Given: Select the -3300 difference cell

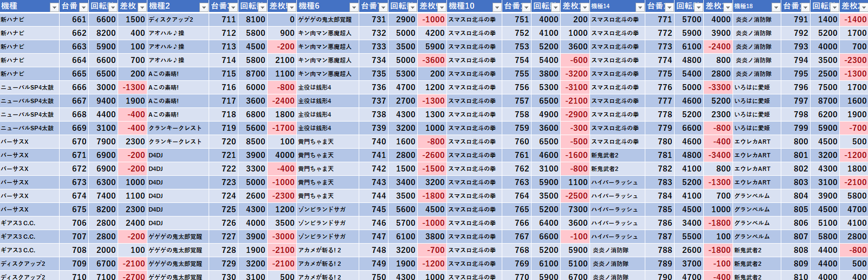Looking at the screenshot, I should pos(718,87).
